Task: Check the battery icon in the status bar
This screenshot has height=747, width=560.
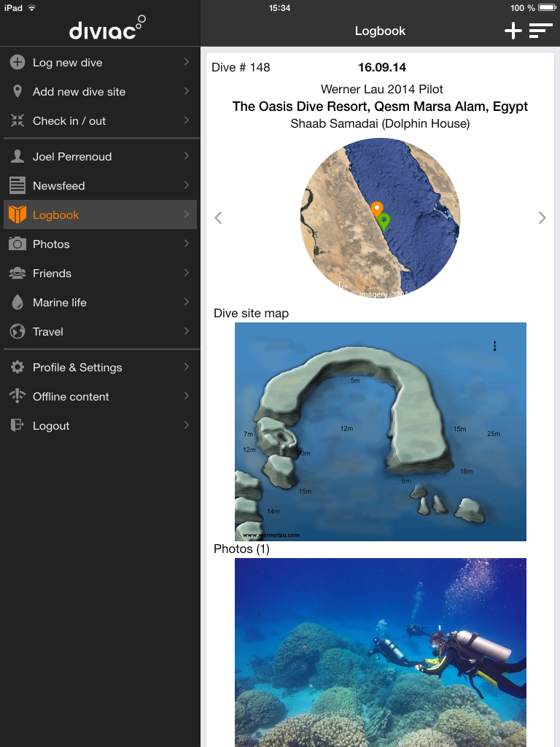Action: (x=547, y=7)
